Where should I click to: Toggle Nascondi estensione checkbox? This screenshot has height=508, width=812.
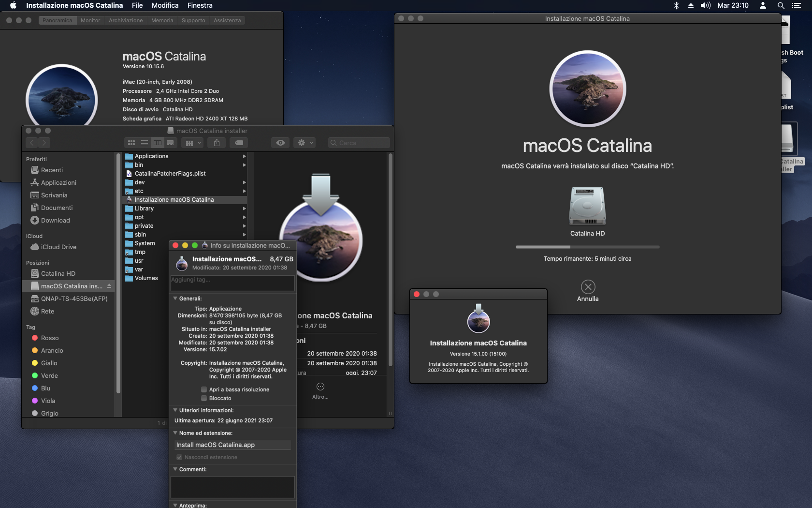(179, 457)
